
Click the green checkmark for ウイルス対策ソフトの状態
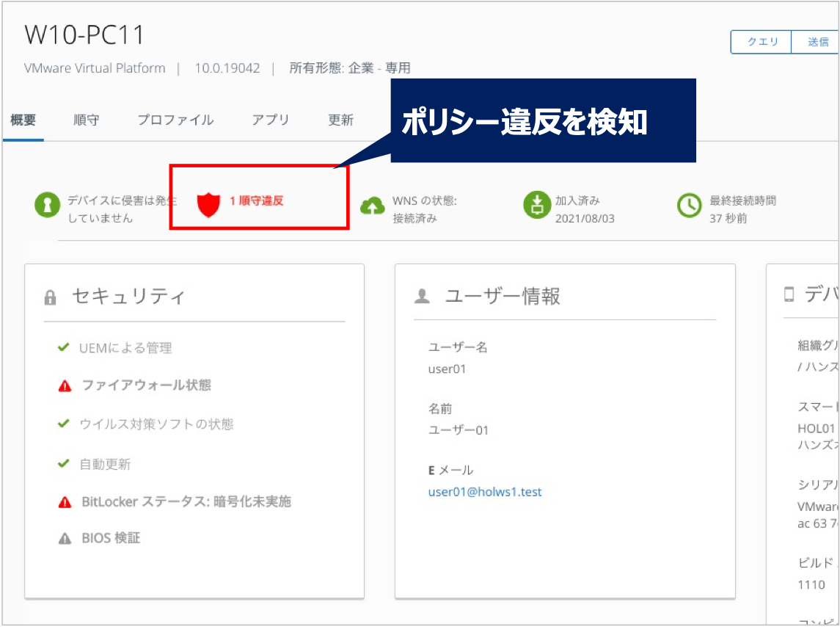(63, 423)
